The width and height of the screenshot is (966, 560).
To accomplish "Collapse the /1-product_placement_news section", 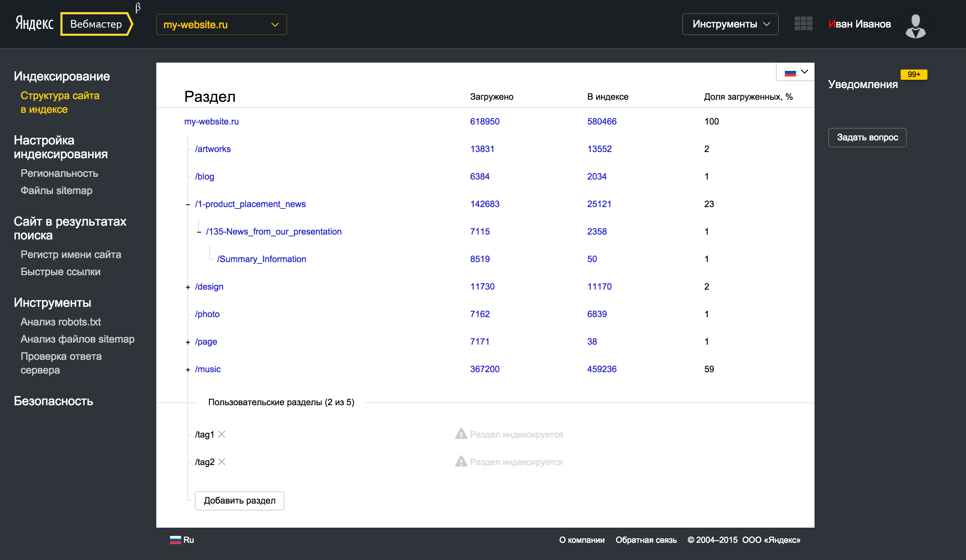I will coord(188,205).
